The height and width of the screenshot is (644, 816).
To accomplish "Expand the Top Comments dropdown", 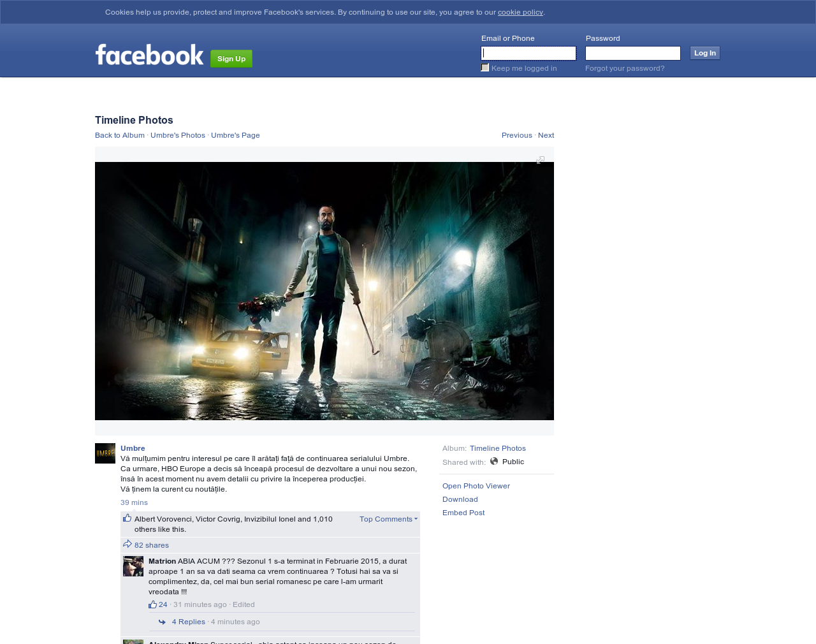I will coord(388,519).
